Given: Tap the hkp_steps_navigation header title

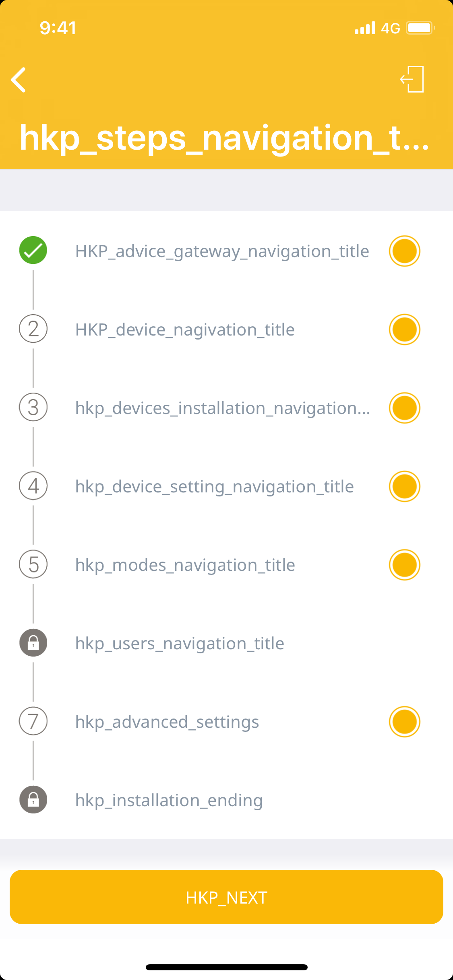Looking at the screenshot, I should pyautogui.click(x=224, y=138).
